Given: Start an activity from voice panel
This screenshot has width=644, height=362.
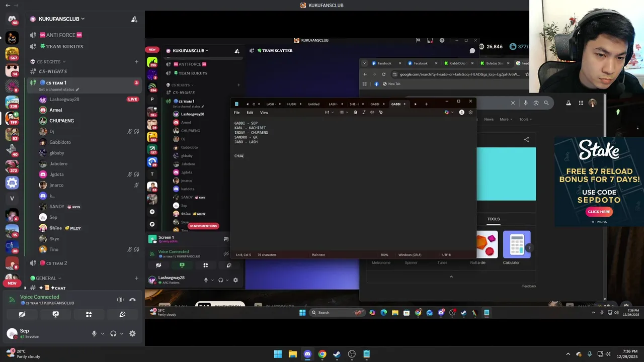Looking at the screenshot, I should click(89, 314).
